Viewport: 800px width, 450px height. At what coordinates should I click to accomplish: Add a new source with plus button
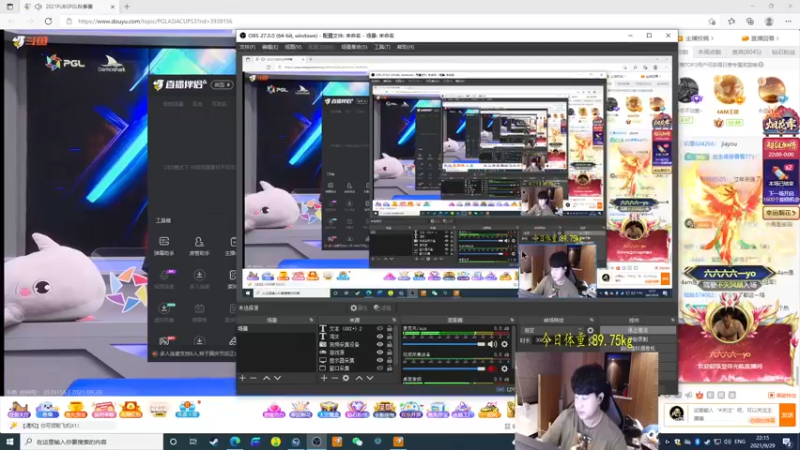click(324, 378)
